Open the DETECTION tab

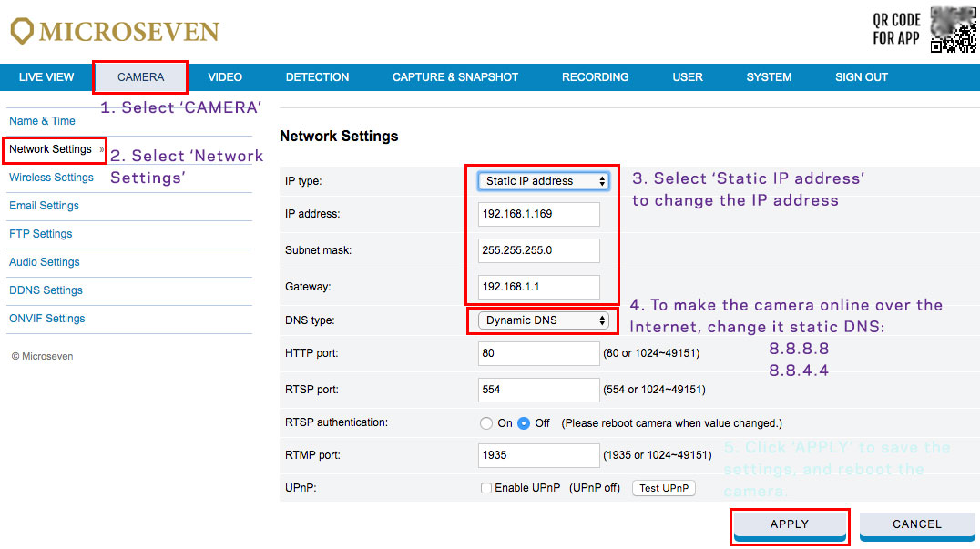[317, 77]
